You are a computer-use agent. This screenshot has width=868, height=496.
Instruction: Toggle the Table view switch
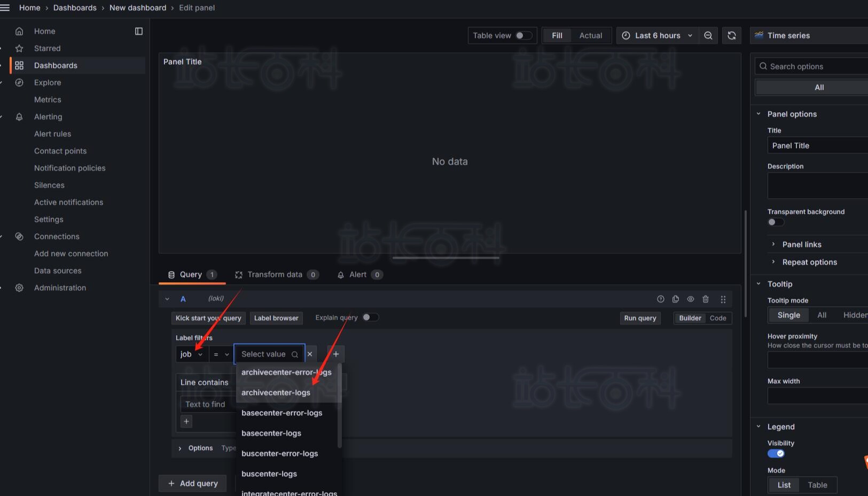coord(523,35)
